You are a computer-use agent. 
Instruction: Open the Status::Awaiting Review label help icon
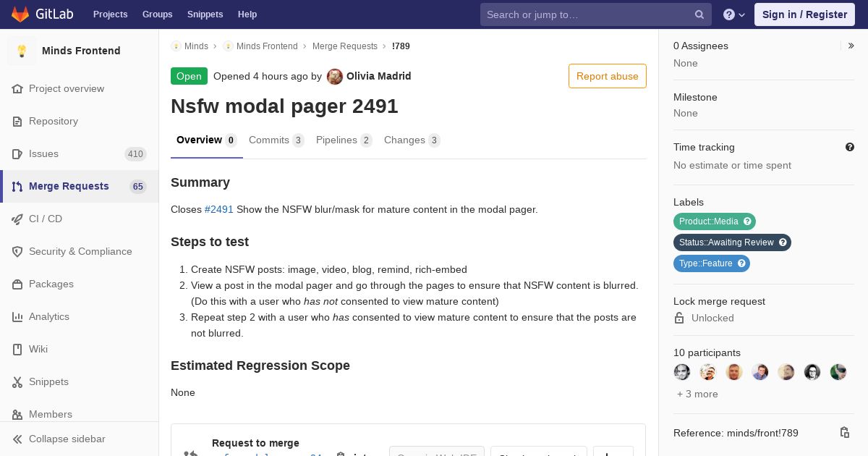coord(783,242)
